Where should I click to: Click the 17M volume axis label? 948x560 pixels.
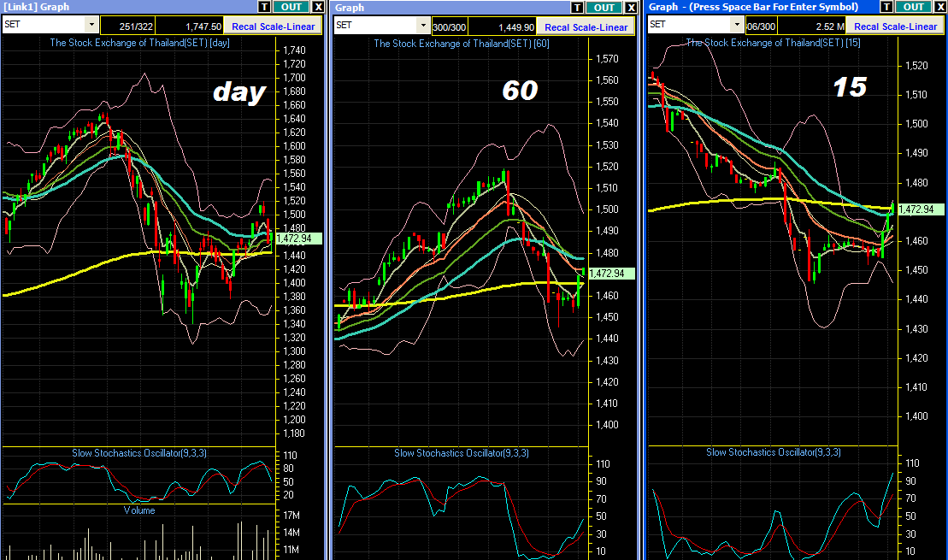[x=291, y=516]
